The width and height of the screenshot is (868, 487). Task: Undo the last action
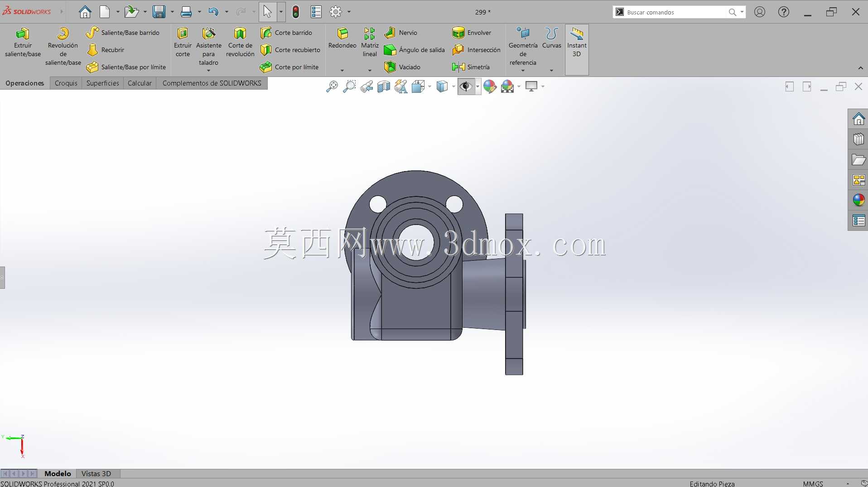[x=213, y=12]
